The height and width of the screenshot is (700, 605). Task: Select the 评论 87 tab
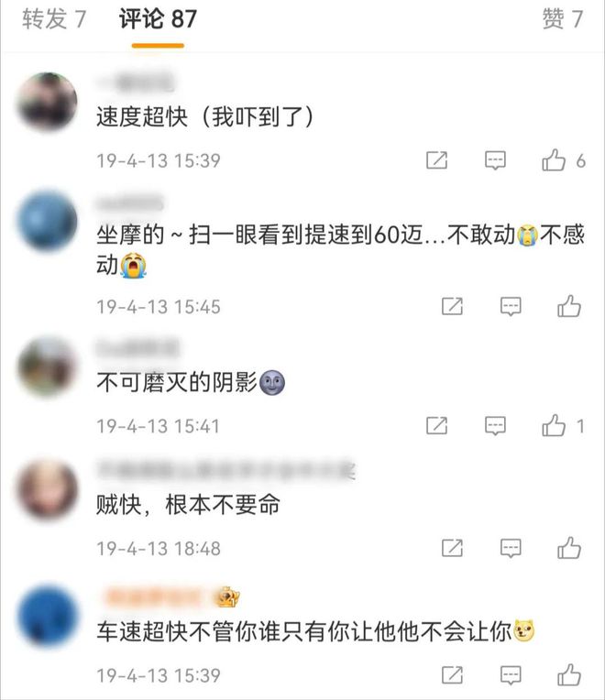pos(158,19)
